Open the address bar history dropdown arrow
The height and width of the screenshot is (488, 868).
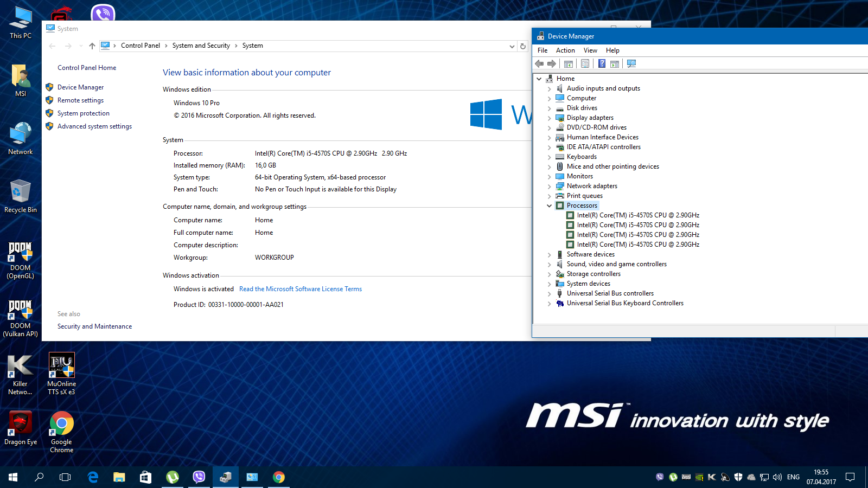(x=512, y=46)
